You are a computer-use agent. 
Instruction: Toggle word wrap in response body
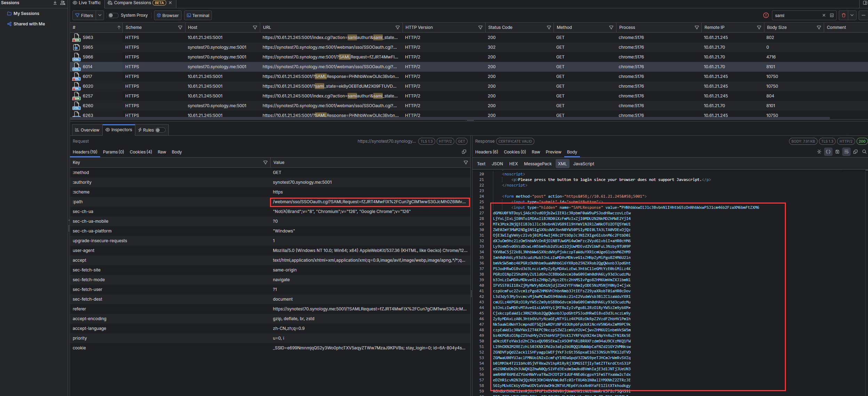coord(846,152)
